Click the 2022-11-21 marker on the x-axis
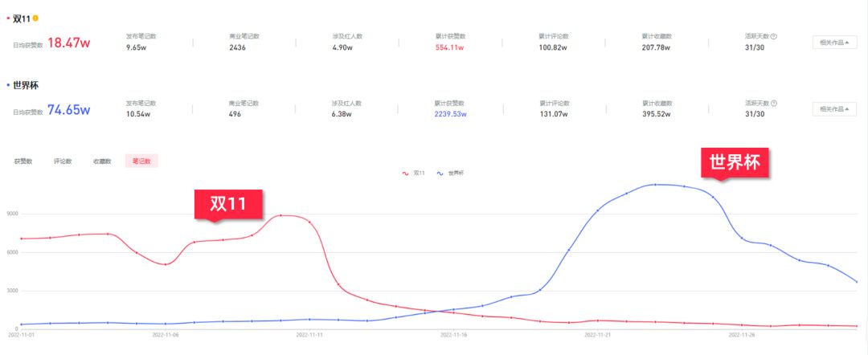The width and height of the screenshot is (868, 355). [598, 335]
